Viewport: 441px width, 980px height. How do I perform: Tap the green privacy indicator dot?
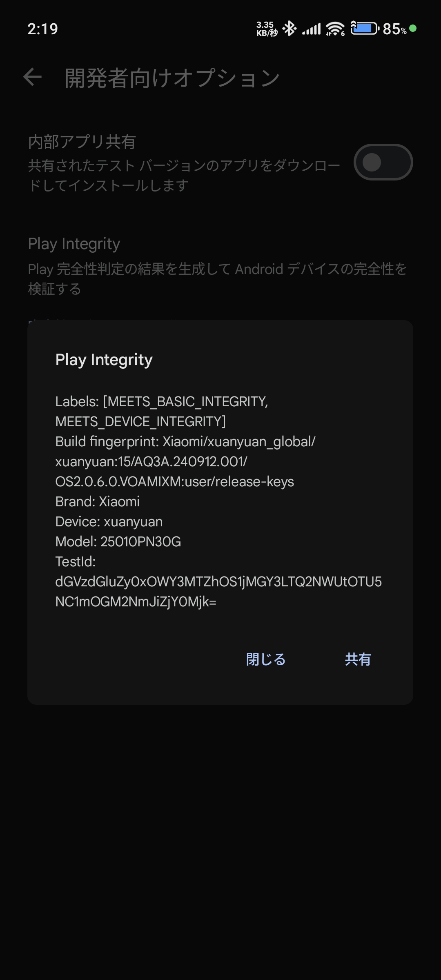coord(413,28)
